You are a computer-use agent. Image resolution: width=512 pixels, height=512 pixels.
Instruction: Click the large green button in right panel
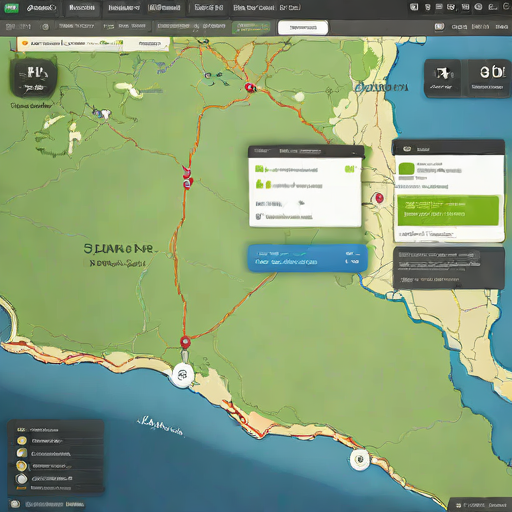click(448, 211)
